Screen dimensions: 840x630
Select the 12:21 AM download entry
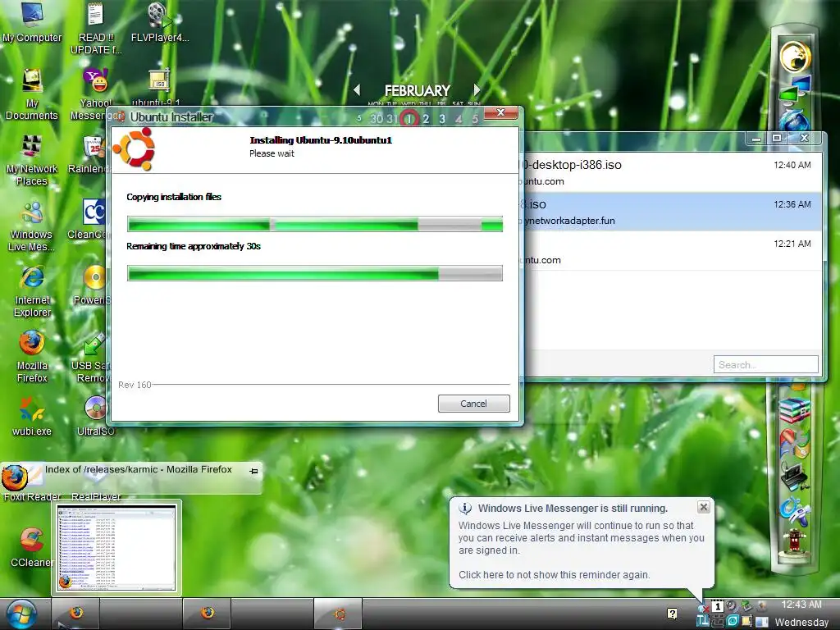(x=672, y=251)
